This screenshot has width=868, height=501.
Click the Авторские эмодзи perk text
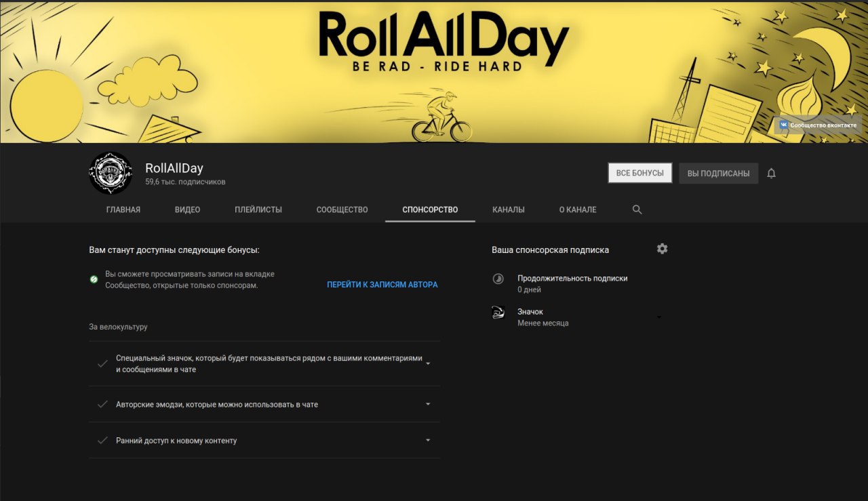click(217, 404)
